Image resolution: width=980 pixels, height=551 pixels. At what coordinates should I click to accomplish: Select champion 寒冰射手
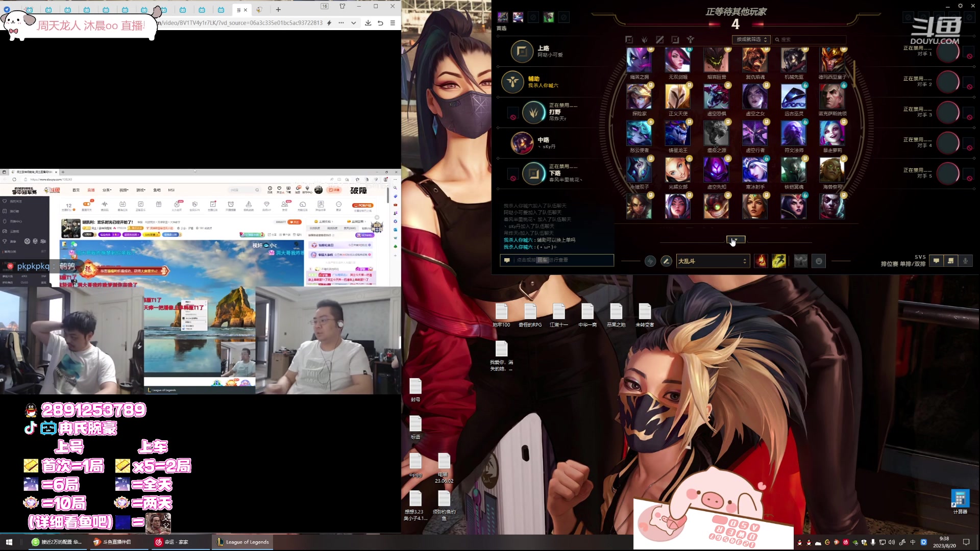755,170
